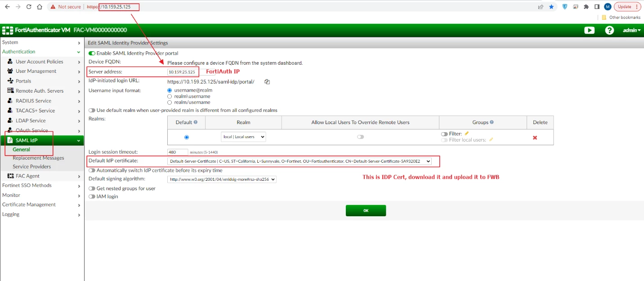
Task: Open the Chrome profile avatar M
Action: click(608, 7)
